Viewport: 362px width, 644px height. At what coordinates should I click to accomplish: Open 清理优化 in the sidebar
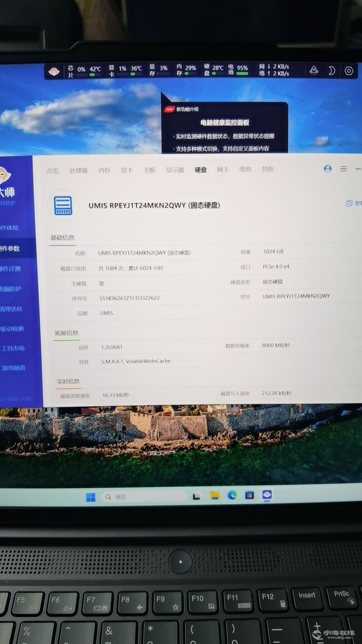point(11,309)
